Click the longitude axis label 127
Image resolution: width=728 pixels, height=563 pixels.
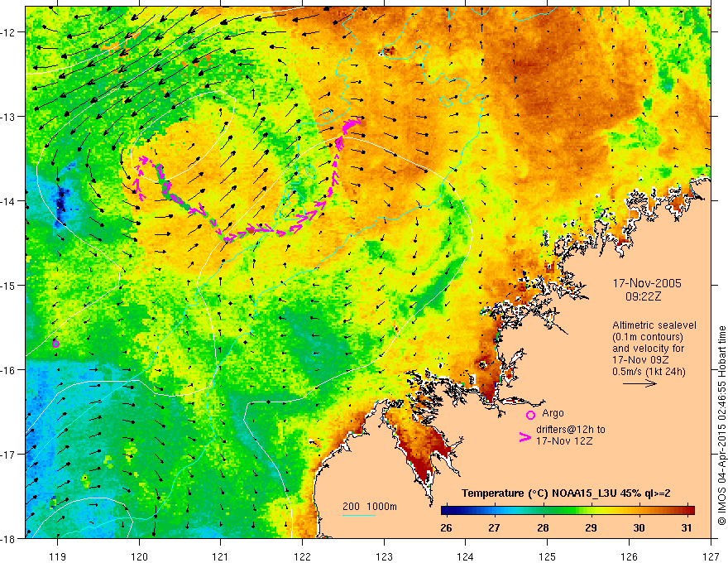click(711, 556)
